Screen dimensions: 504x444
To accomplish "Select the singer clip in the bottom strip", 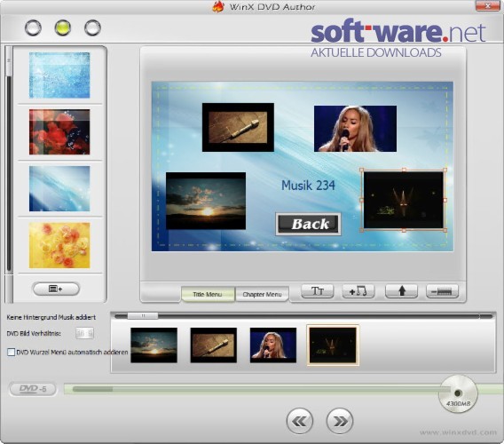I will 273,345.
